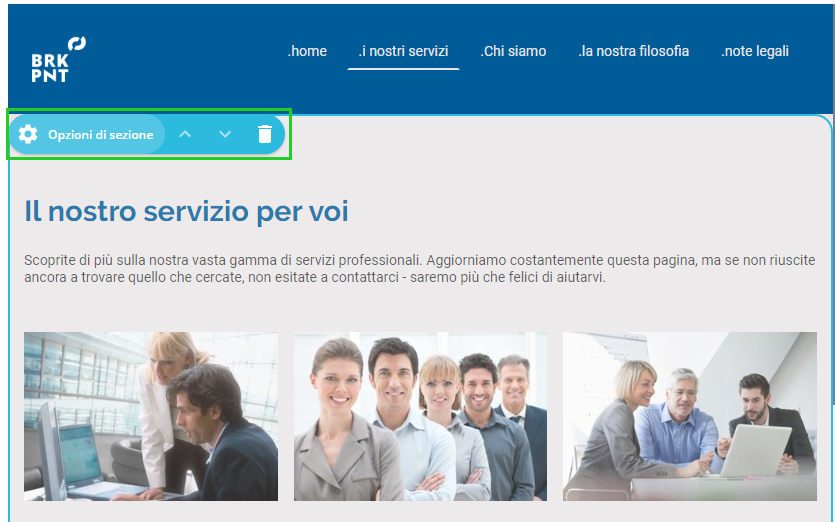Go to the .home menu item
This screenshot has width=835, height=522.
307,51
